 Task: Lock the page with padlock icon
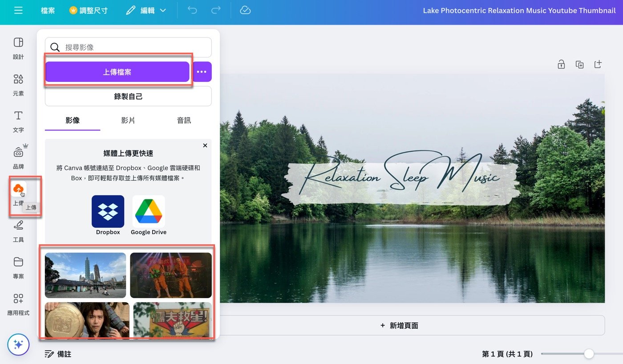point(561,65)
